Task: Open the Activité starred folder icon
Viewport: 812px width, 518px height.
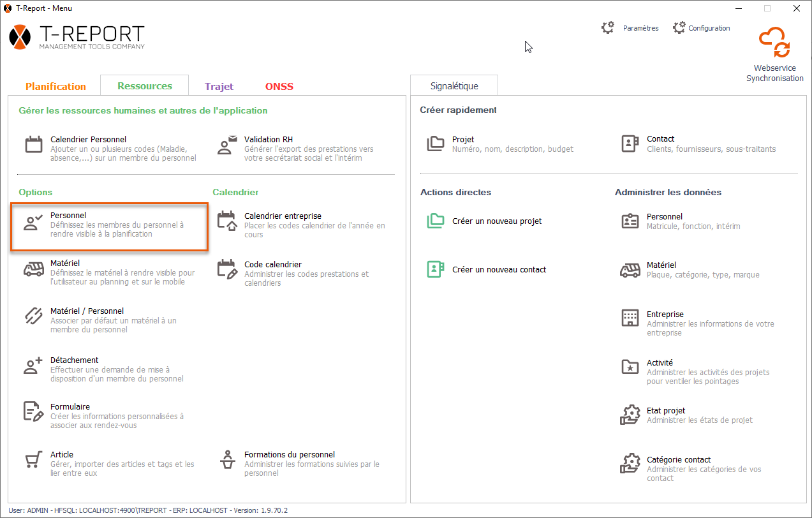Action: 630,367
